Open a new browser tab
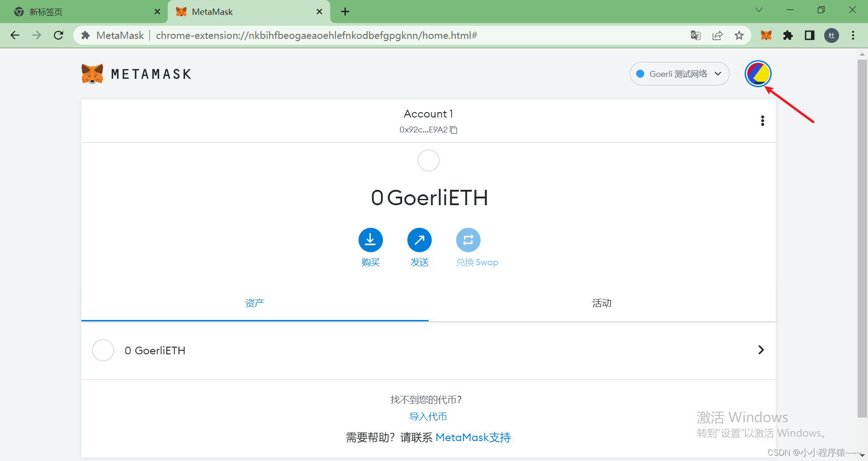The image size is (868, 461). 345,12
